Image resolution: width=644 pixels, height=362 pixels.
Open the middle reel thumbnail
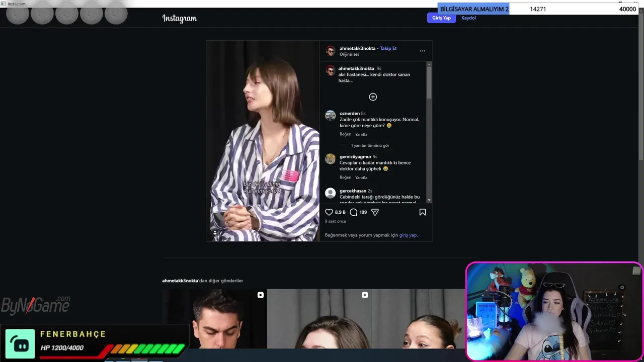pyautogui.click(x=319, y=319)
